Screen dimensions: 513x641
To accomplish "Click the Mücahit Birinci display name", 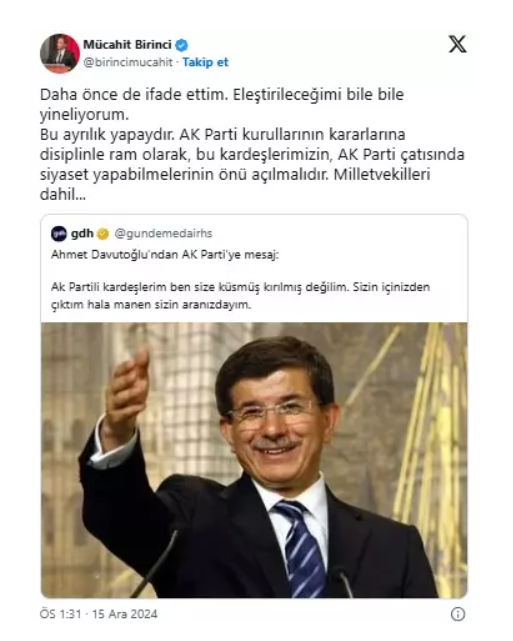I will point(128,45).
